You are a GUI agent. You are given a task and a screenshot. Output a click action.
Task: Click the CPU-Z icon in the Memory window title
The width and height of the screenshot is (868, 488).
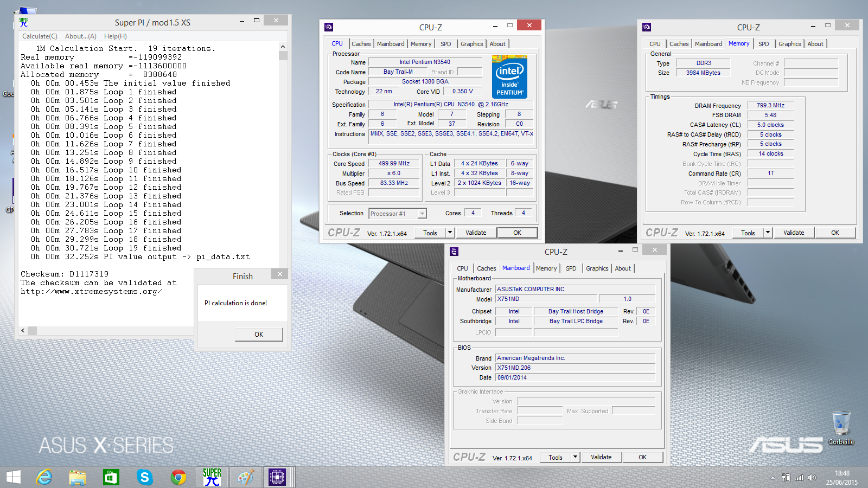pos(647,27)
